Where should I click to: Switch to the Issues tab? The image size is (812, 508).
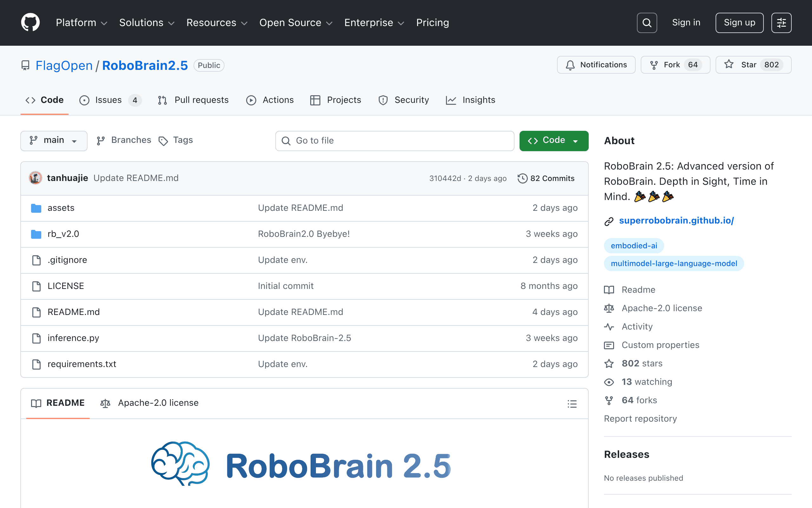[x=110, y=100]
